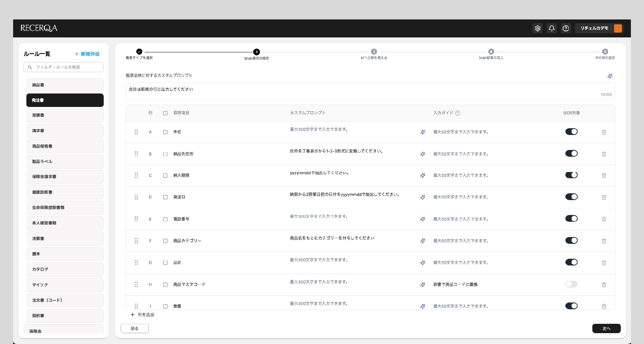Check the 電話番号 row checkbox
This screenshot has height=344, width=644.
[165, 219]
